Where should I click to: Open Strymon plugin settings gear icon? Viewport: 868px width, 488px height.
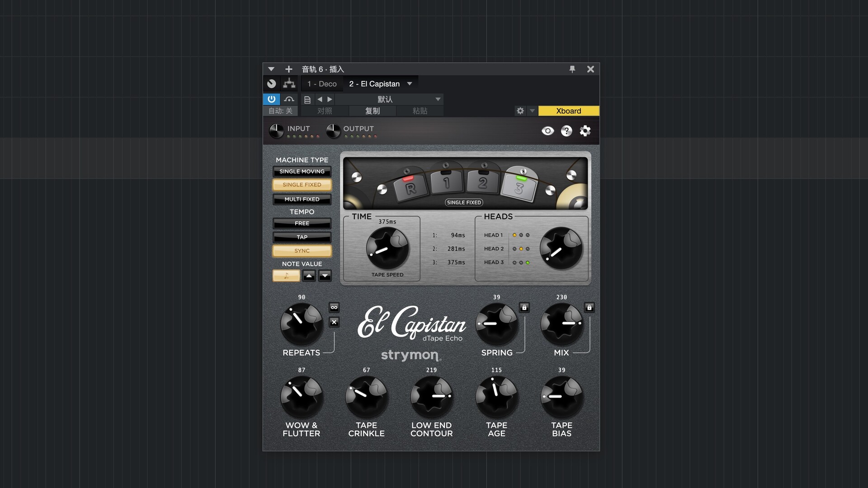585,131
